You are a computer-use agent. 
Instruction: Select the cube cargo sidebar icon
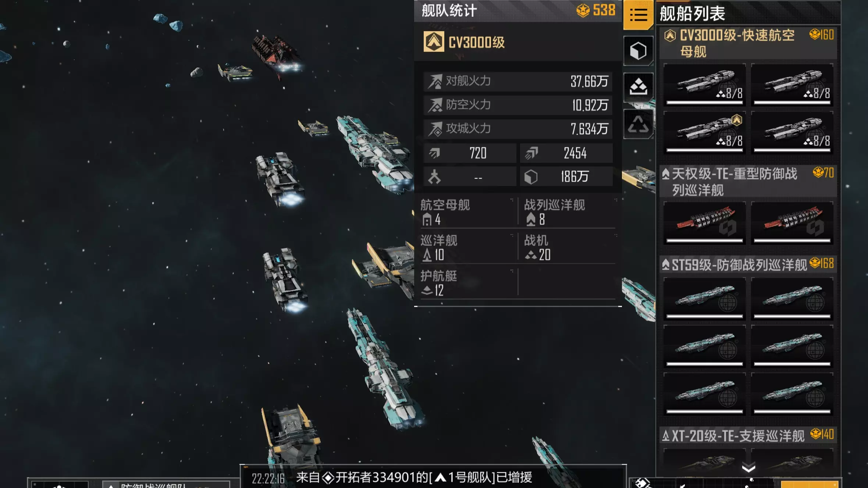click(638, 51)
